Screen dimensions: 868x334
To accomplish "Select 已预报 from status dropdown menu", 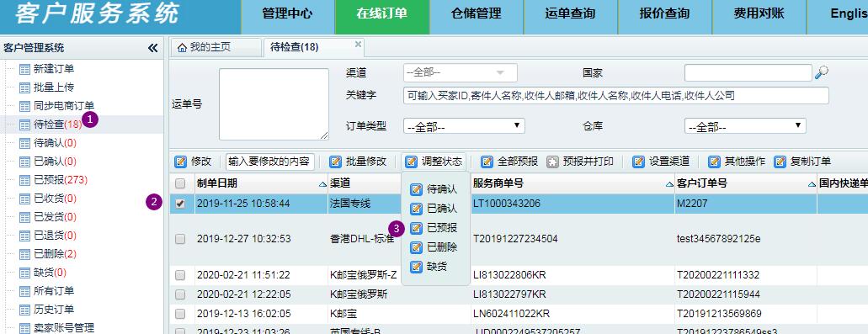I will 435,228.
